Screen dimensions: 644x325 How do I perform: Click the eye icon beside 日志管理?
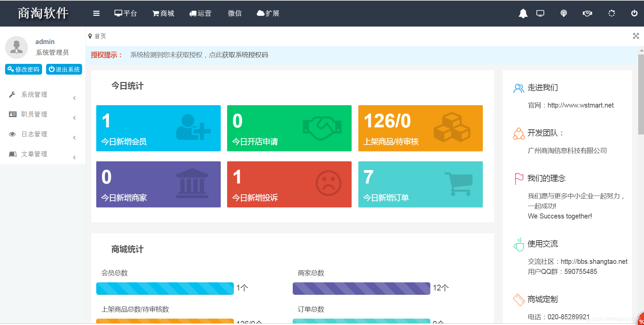[x=12, y=134]
